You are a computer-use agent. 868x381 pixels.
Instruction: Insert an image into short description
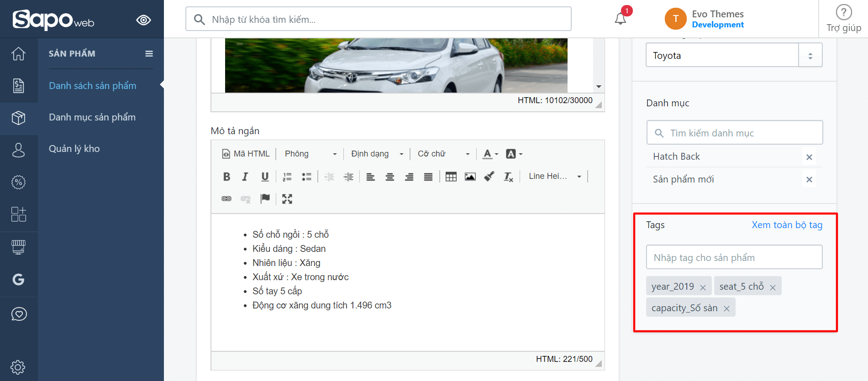pos(470,177)
